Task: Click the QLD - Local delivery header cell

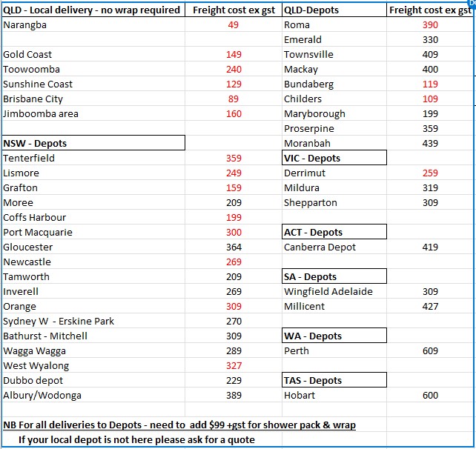Action: click(93, 10)
